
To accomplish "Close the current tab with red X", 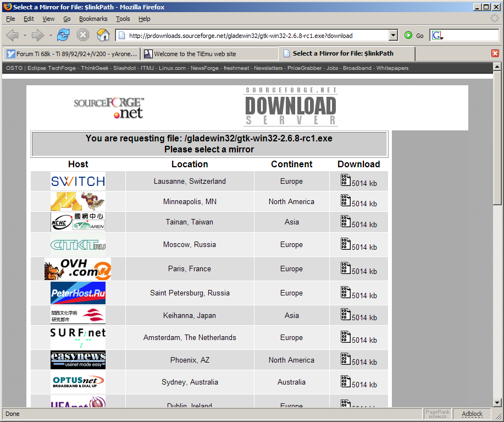I will pos(495,53).
